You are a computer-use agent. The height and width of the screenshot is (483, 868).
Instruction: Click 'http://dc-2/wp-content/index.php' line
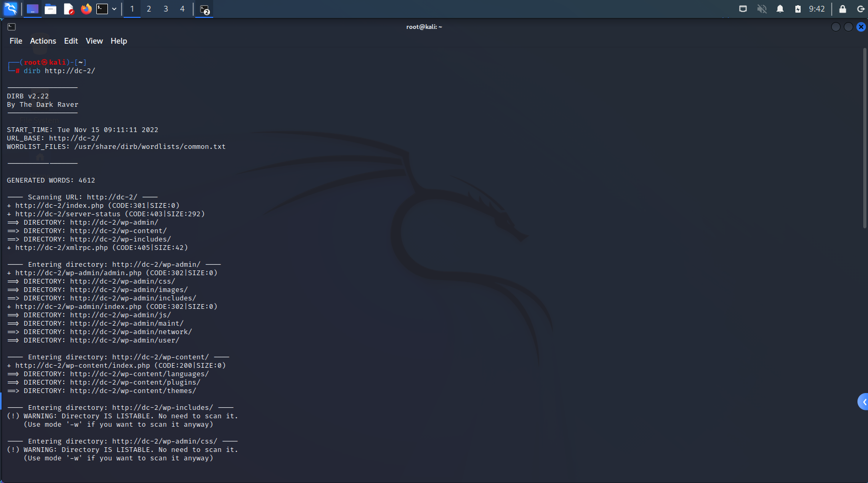pos(116,366)
